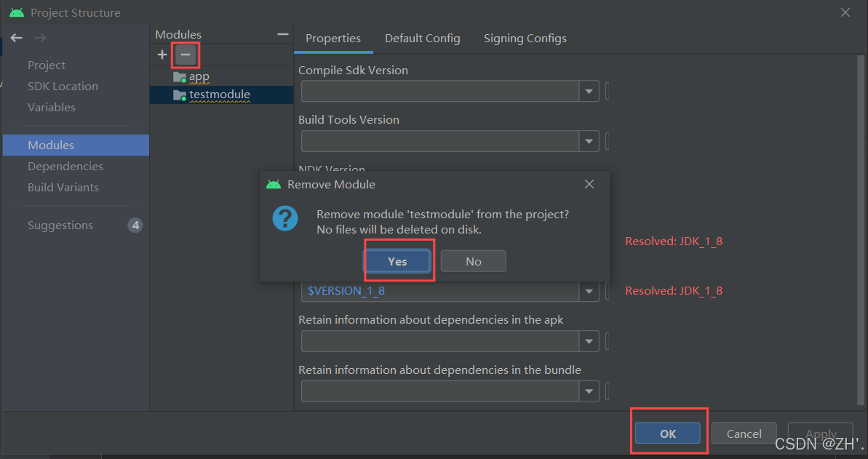The width and height of the screenshot is (868, 459).
Task: Close the Project Structure window
Action: [x=845, y=12]
